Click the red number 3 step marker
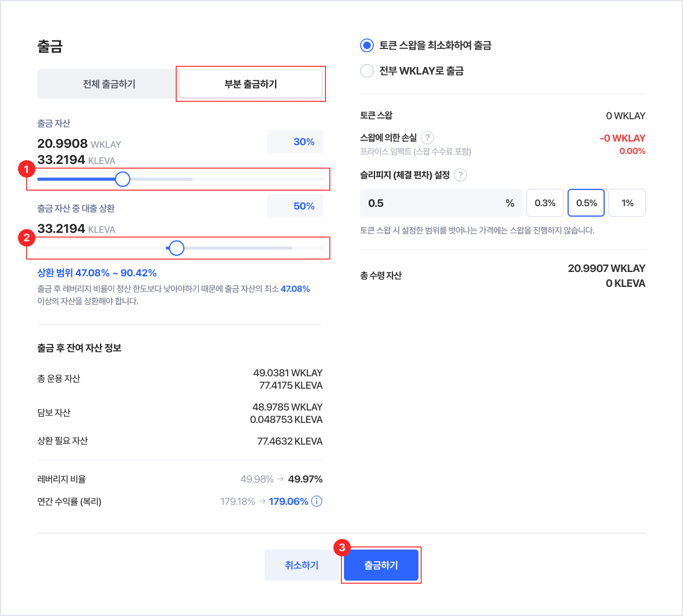This screenshot has height=616, width=683. [x=341, y=547]
